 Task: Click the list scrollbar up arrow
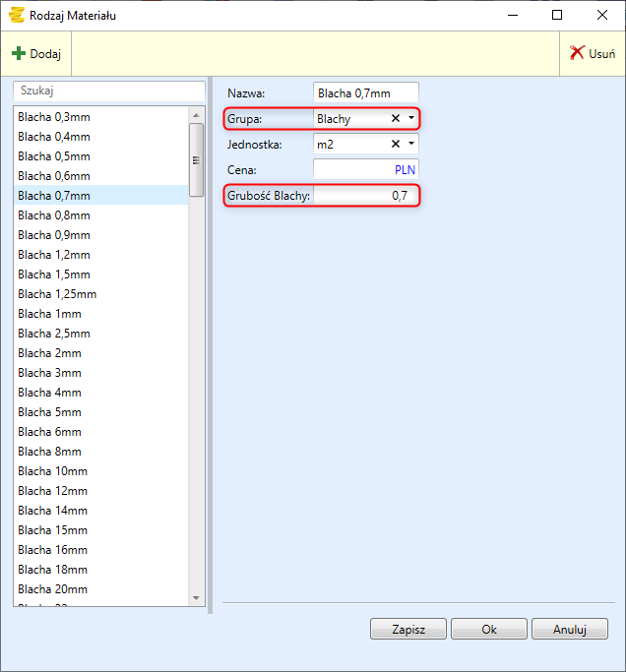[x=197, y=113]
